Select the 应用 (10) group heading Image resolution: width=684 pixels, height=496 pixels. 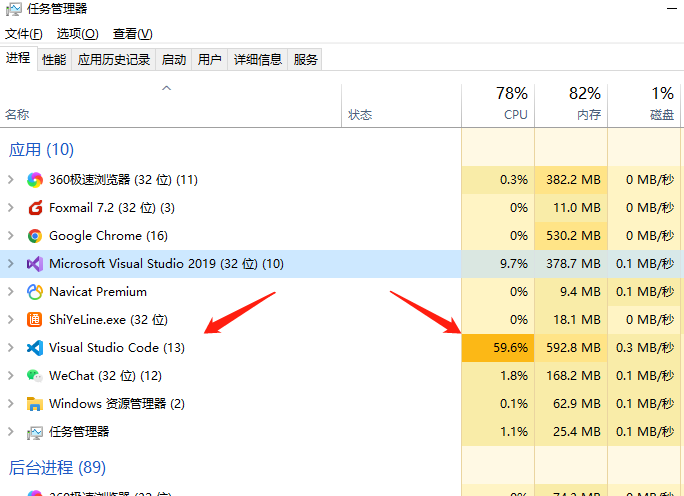pos(41,150)
